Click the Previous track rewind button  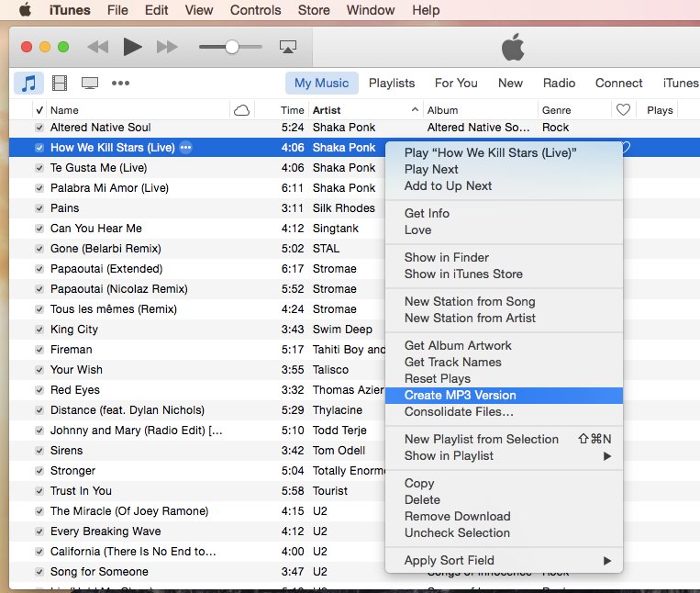pyautogui.click(x=98, y=47)
